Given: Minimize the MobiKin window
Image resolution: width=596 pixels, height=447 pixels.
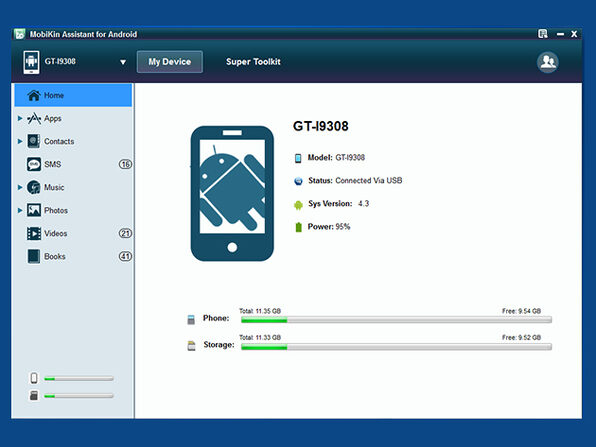Looking at the screenshot, I should (560, 34).
